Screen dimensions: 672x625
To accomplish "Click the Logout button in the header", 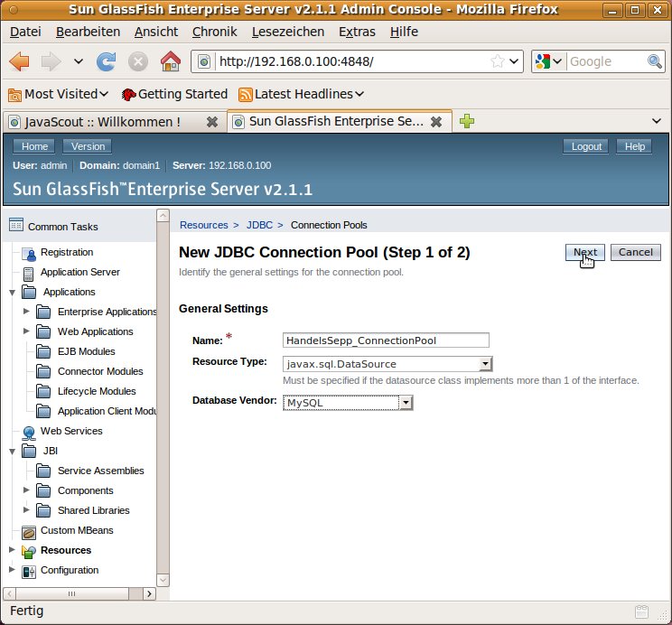I will pos(586,146).
